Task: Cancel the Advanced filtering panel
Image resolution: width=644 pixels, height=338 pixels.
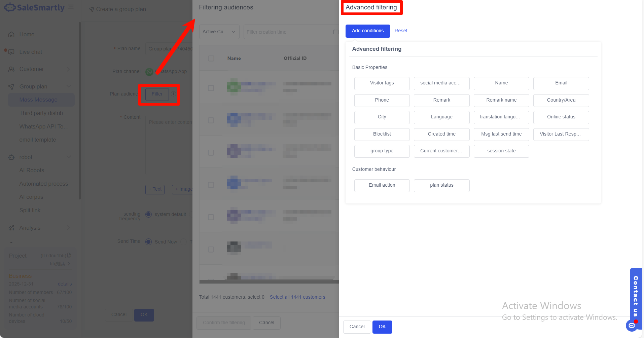Action: coord(357,327)
